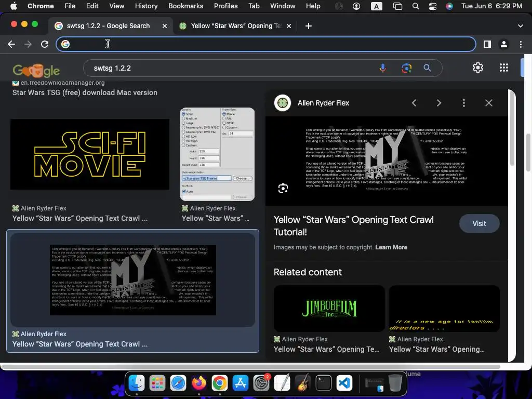The height and width of the screenshot is (399, 532).
Task: Open TextEdit from the Dock
Action: click(282, 383)
